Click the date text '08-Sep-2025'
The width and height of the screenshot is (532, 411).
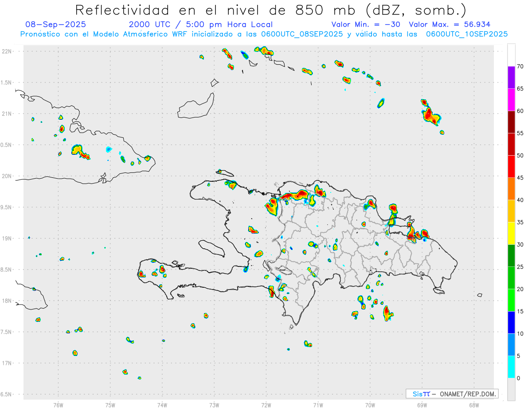[x=56, y=24]
